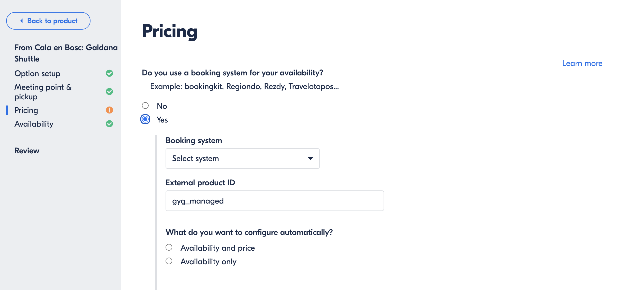This screenshot has height=290, width=644.
Task: Click the dropdown arrow in Booking system
Action: [x=310, y=159]
